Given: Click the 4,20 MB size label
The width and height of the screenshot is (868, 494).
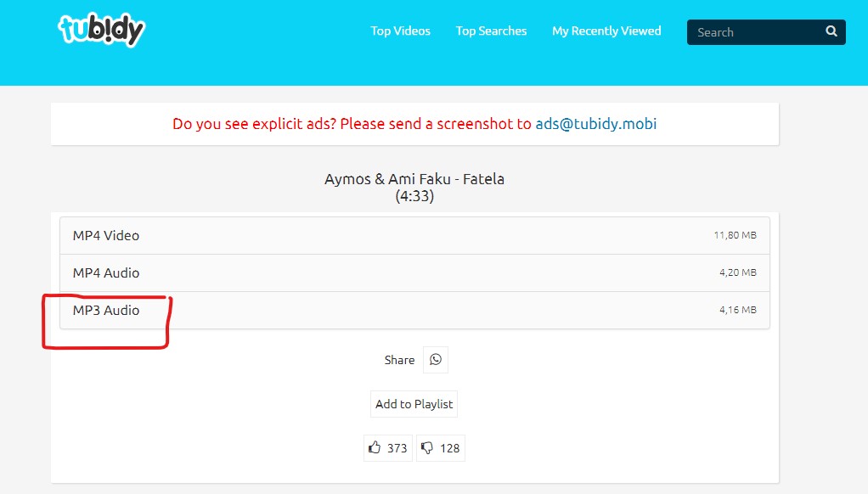Looking at the screenshot, I should 737,272.
